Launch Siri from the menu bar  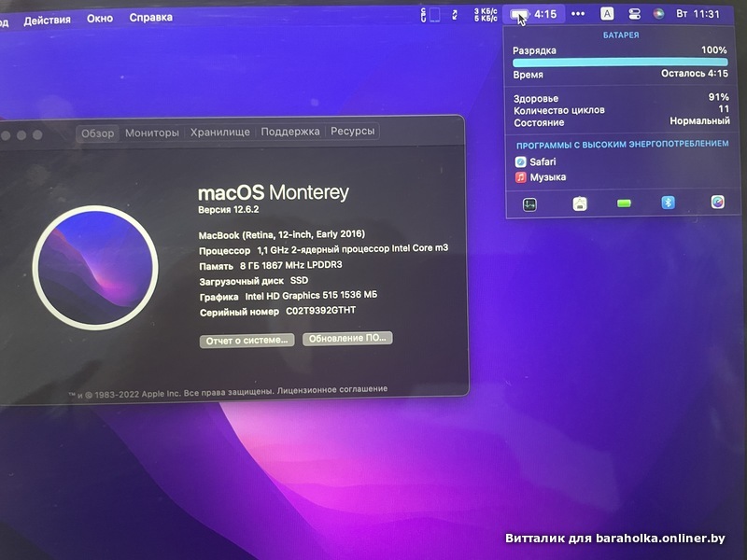pyautogui.click(x=659, y=14)
